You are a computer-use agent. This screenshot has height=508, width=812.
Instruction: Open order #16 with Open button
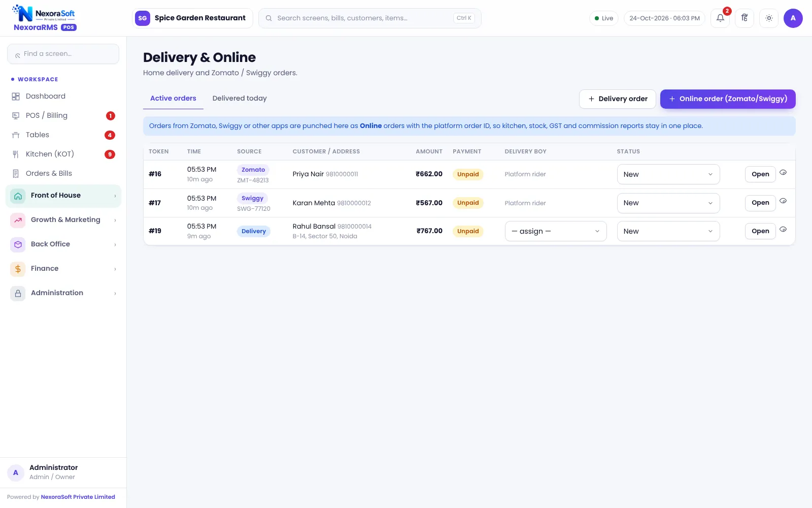[760, 174]
